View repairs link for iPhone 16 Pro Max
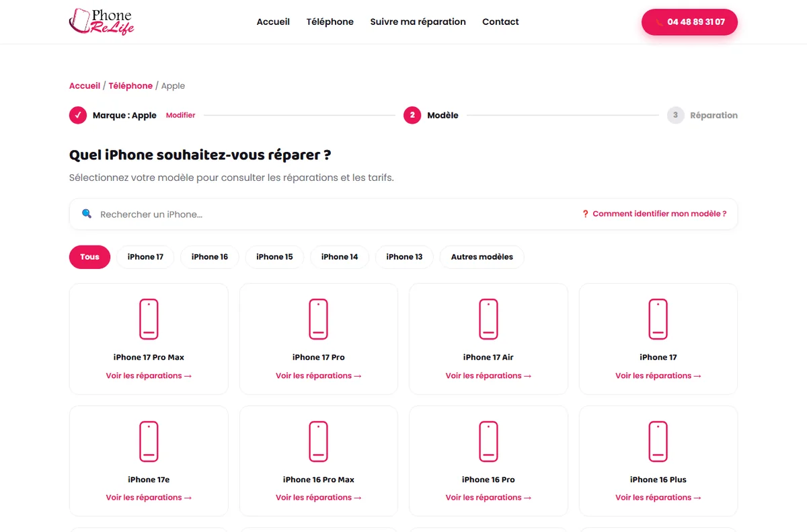Screen dimensions: 807x532 (x=319, y=498)
